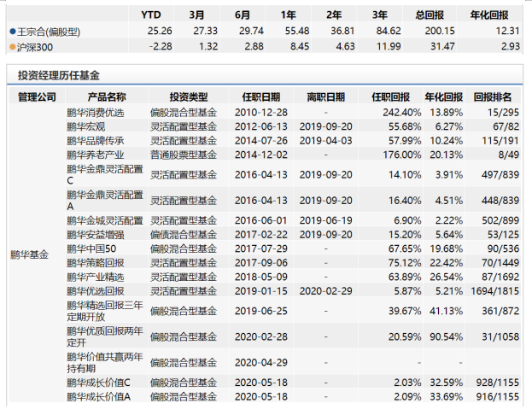
Task: Select the 176.00% return cell
Action: [402, 155]
